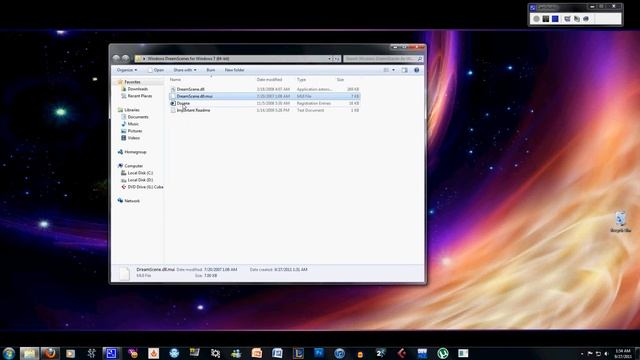Open the Pictures library
Image resolution: width=640 pixels, height=360 pixels.
click(x=135, y=131)
